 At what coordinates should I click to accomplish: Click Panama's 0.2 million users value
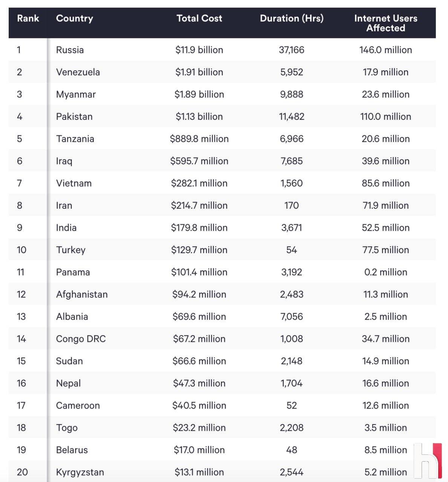pyautogui.click(x=385, y=272)
